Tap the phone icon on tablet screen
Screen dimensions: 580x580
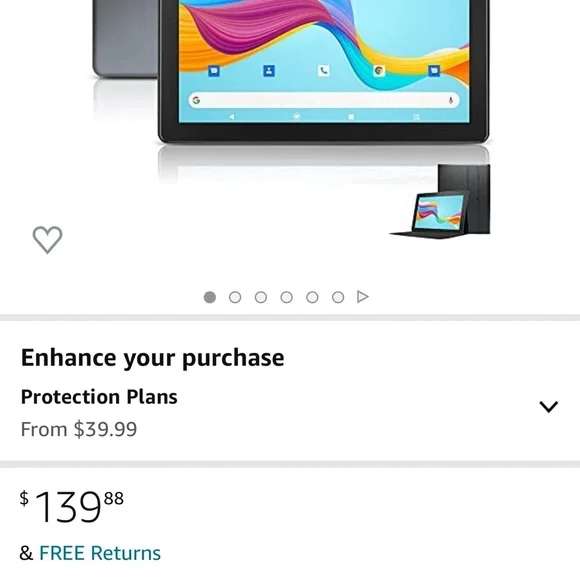324,70
